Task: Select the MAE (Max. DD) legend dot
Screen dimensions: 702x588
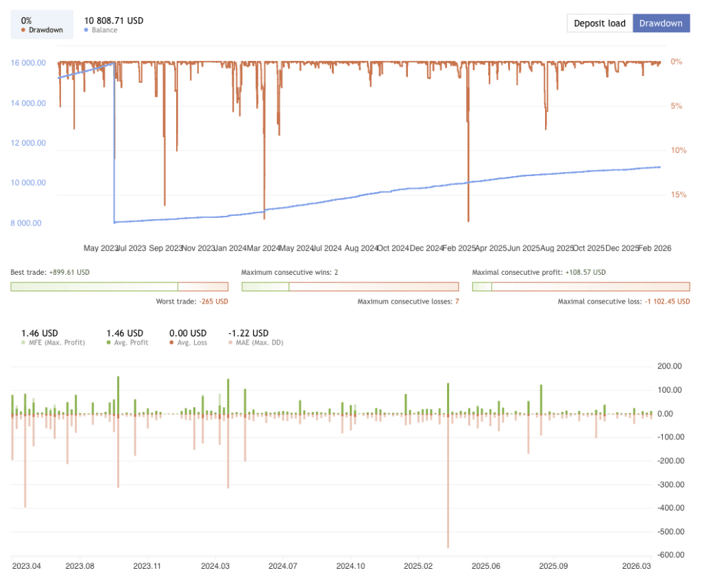Action: [229, 341]
